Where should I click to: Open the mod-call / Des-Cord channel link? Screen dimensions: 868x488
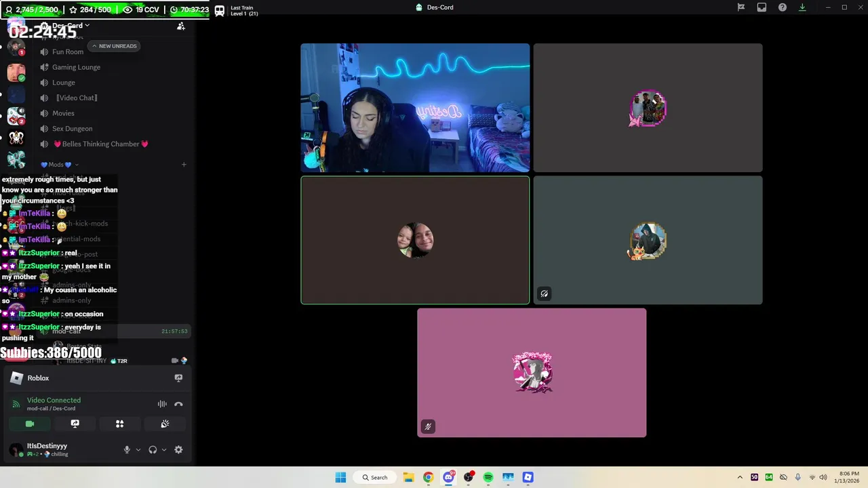tap(51, 409)
